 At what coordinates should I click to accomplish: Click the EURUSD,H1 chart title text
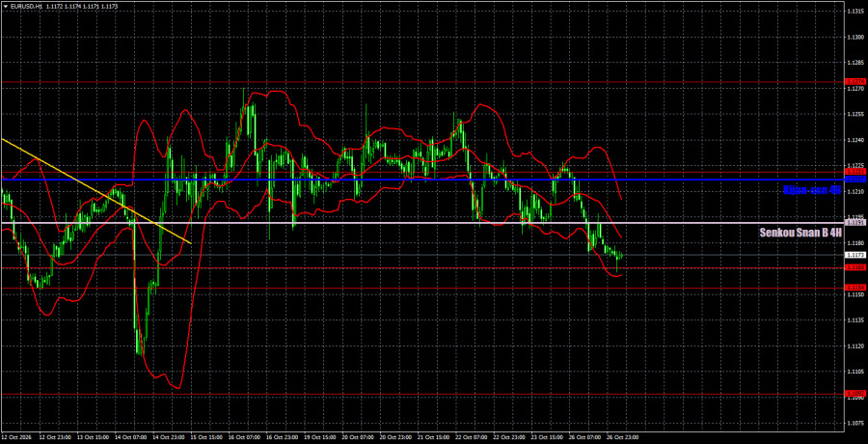pos(25,6)
